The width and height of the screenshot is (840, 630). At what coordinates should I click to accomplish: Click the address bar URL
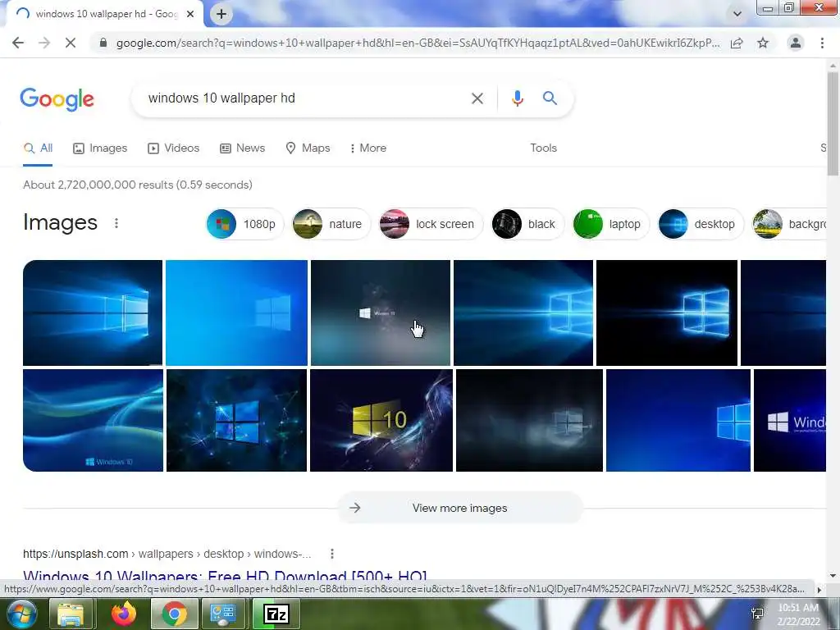(418, 43)
